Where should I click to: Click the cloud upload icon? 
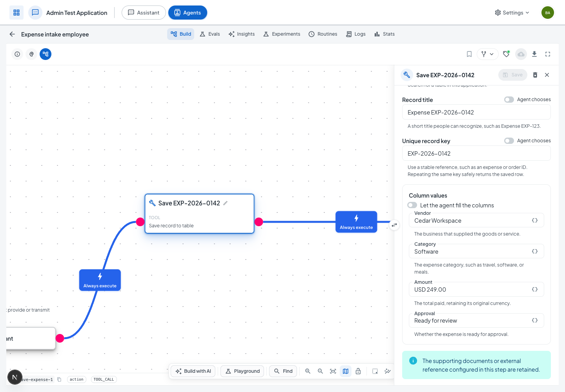(521, 54)
